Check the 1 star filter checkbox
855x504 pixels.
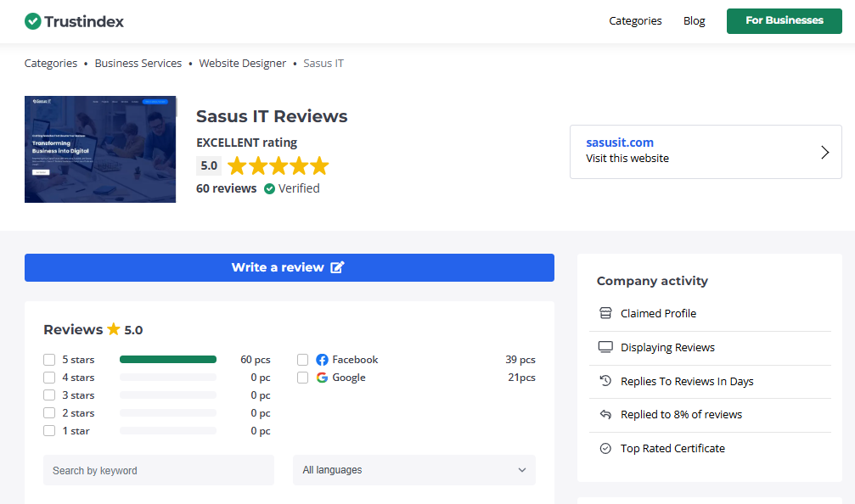click(x=49, y=431)
